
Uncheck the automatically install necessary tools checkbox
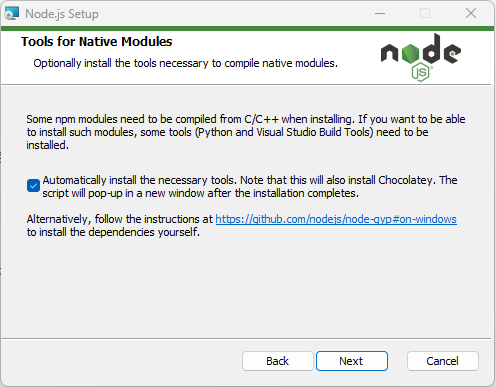click(33, 186)
